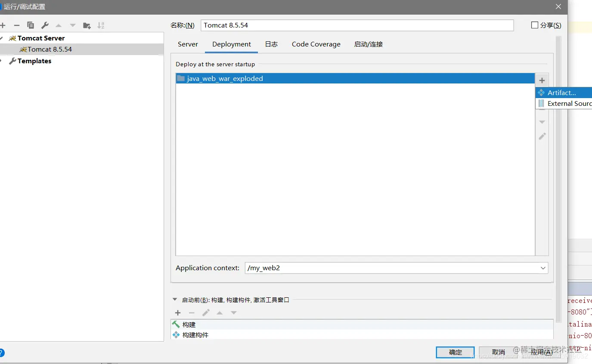Remove a before-launch task
Viewport: 592px width, 364px height.
[192, 313]
